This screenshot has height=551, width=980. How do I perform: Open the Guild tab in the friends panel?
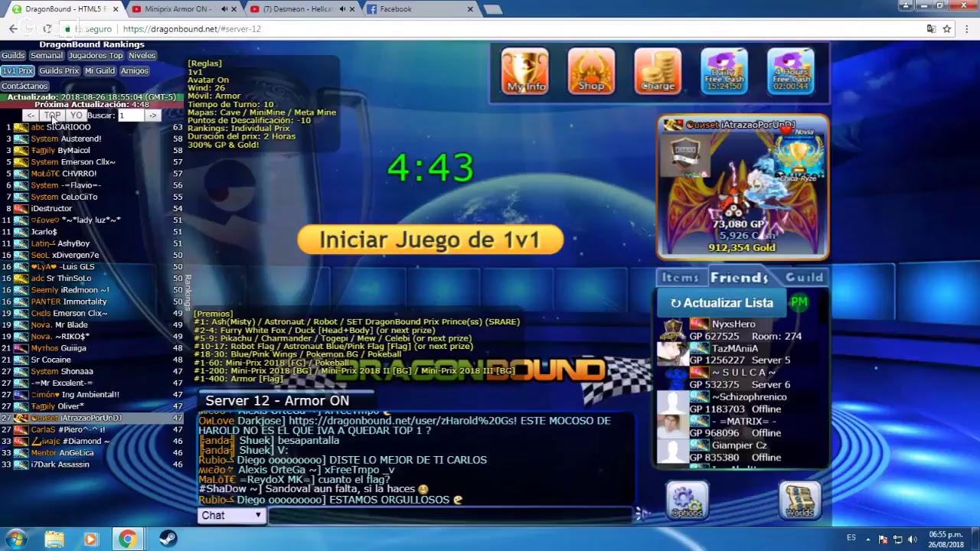click(804, 278)
